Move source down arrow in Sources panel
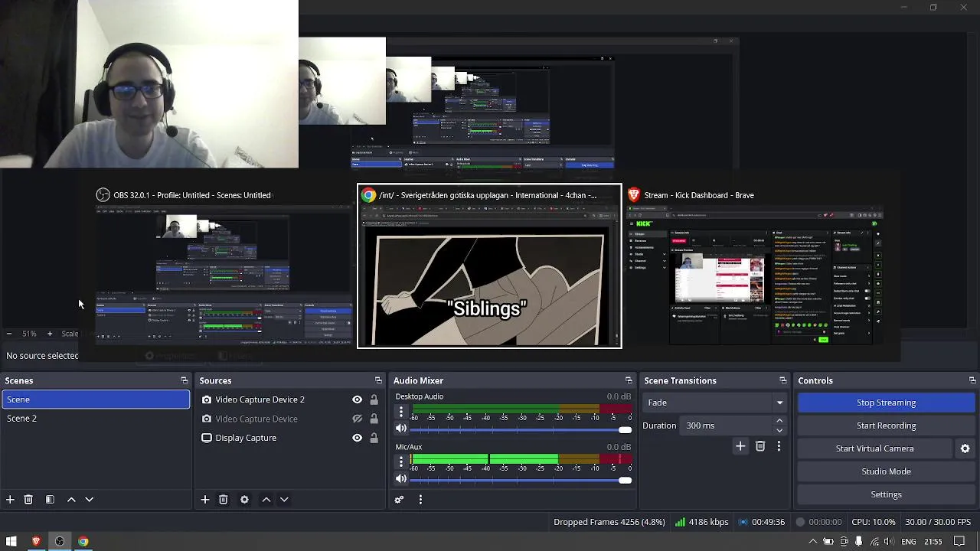 click(x=284, y=500)
